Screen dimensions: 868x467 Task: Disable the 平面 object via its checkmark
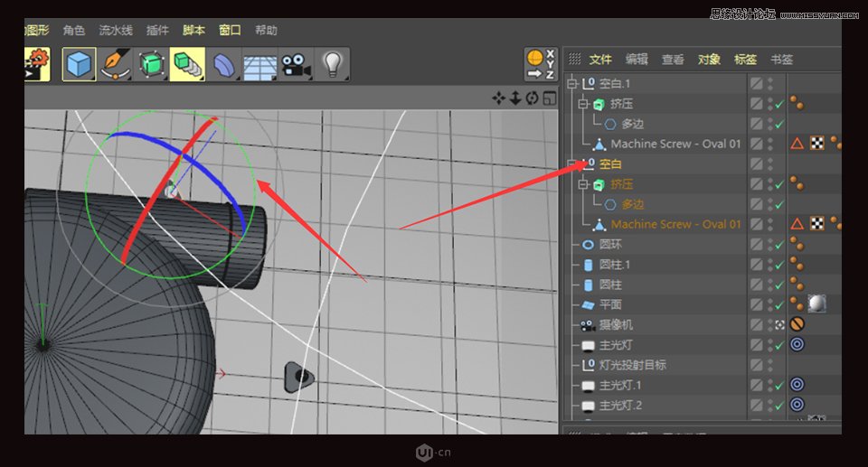tap(779, 305)
